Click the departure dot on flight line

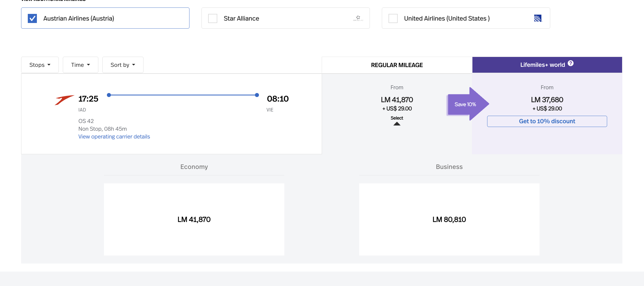click(109, 95)
